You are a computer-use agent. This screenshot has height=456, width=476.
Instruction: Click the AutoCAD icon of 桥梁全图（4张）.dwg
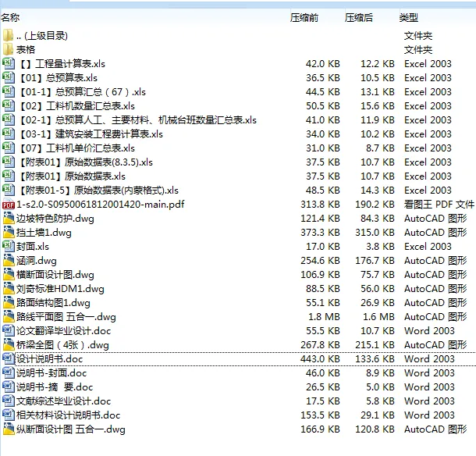point(9,344)
